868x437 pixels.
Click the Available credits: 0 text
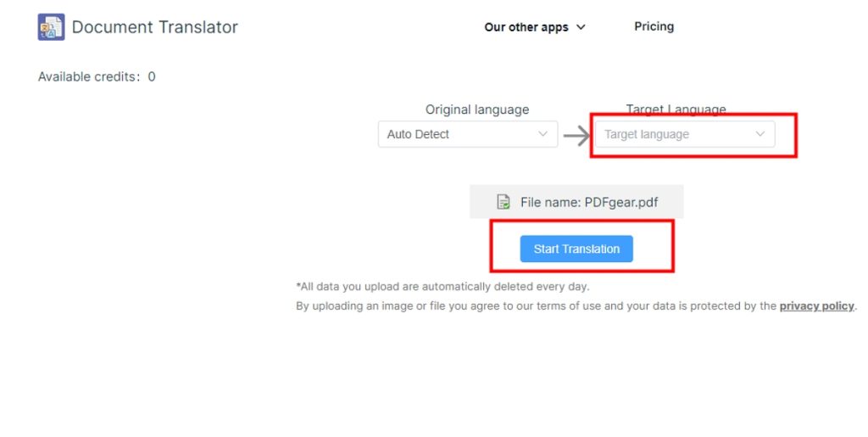click(97, 77)
